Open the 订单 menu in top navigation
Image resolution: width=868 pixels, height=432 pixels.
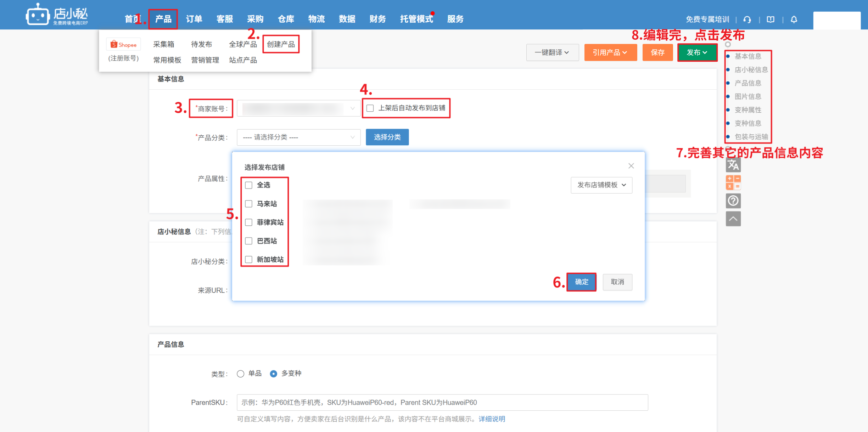pyautogui.click(x=194, y=19)
